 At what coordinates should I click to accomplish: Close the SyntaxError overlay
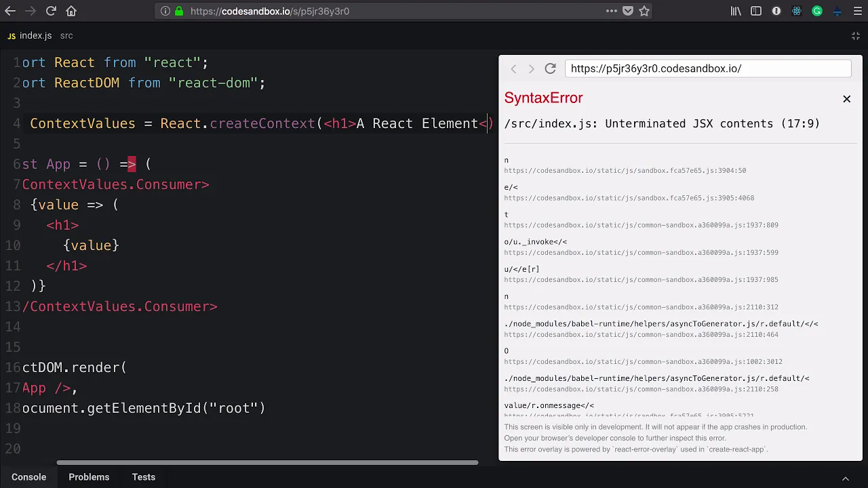[x=846, y=99]
